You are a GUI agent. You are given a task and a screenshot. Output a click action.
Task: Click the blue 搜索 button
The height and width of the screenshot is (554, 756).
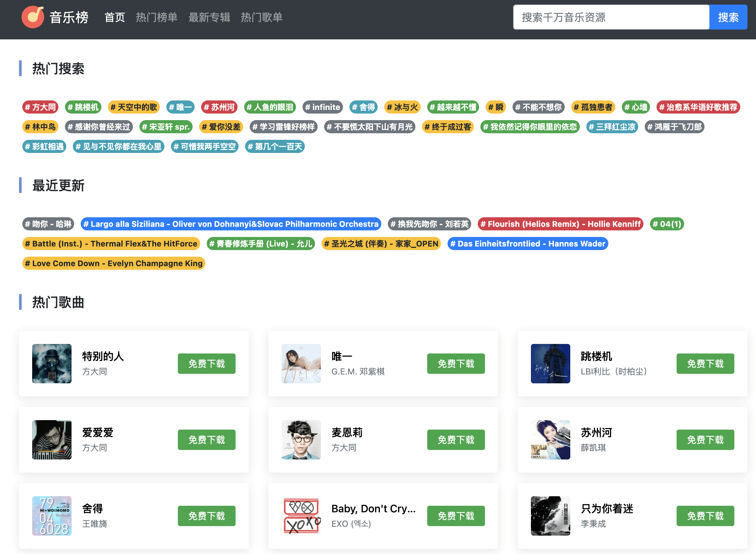coord(728,17)
